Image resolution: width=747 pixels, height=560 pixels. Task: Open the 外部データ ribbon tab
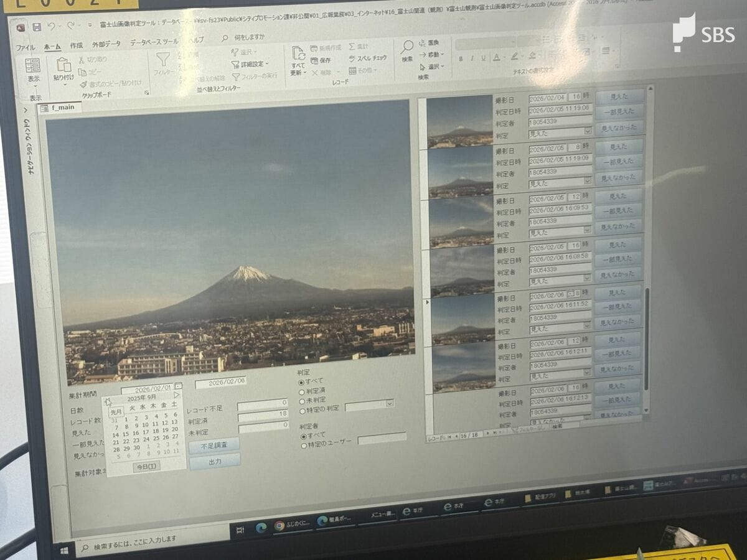tap(106, 44)
